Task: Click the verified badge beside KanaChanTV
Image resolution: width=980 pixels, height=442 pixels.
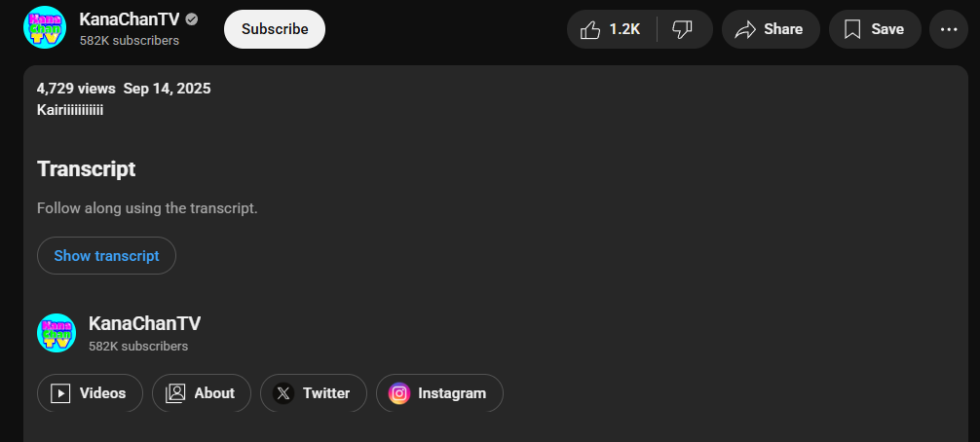Action: coord(192,20)
